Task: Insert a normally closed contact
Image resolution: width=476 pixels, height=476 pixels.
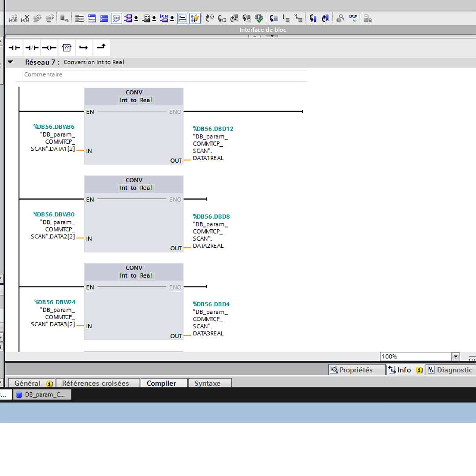Action: point(32,48)
